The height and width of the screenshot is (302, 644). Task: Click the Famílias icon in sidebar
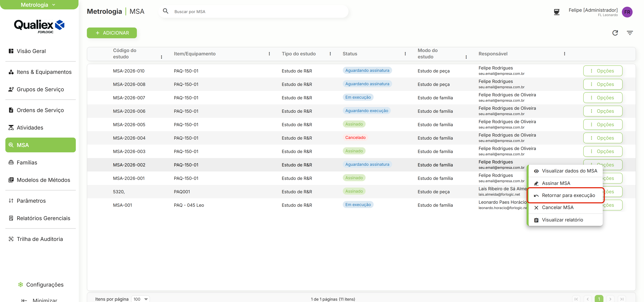click(11, 163)
